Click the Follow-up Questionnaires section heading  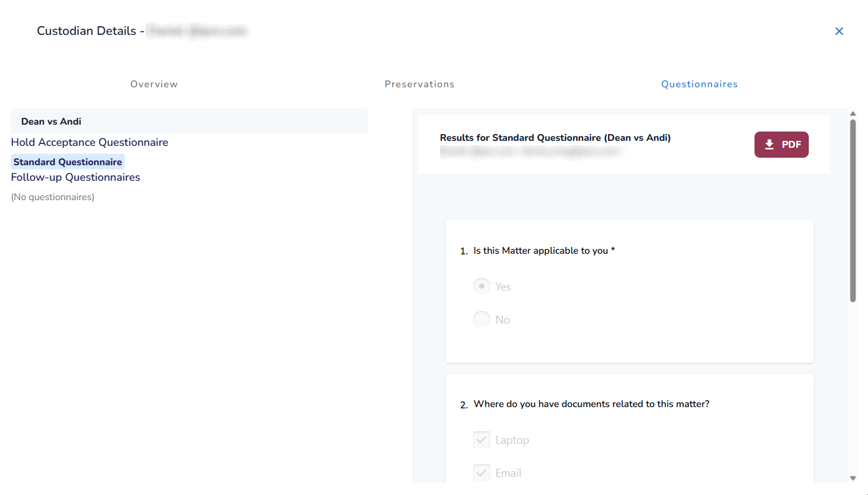pos(75,177)
